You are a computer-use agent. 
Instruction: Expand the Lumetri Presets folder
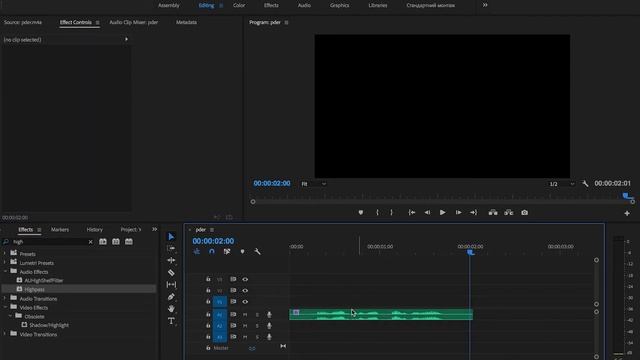tap(5, 262)
